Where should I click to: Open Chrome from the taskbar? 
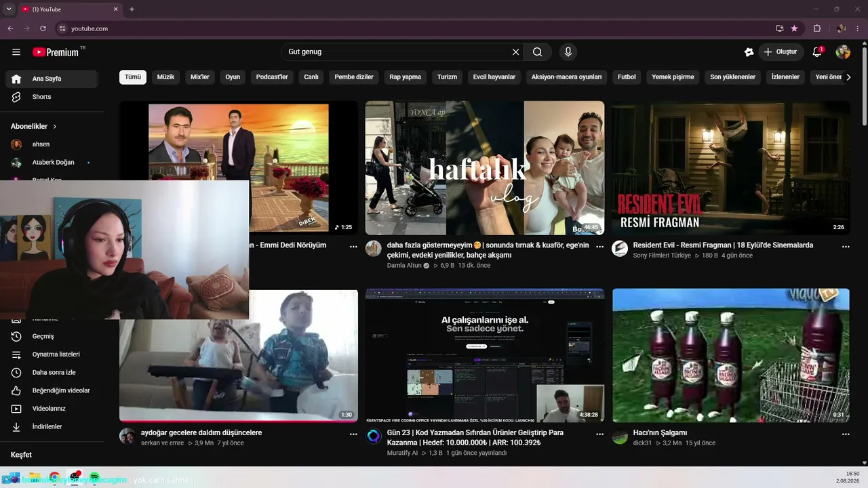54,478
